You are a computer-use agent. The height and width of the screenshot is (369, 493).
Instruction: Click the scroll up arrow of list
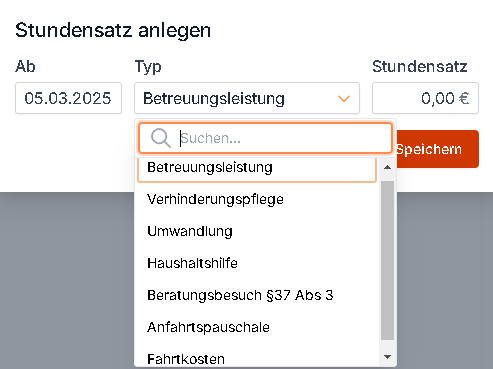387,167
